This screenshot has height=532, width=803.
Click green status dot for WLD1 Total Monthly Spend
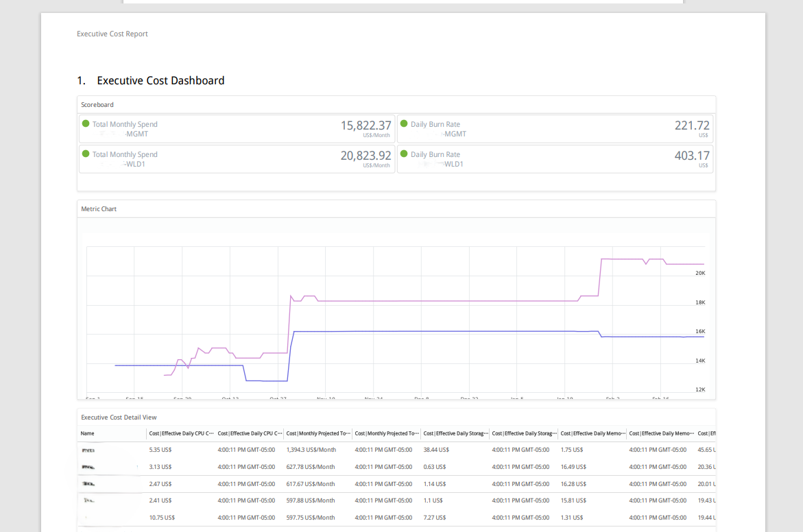86,154
